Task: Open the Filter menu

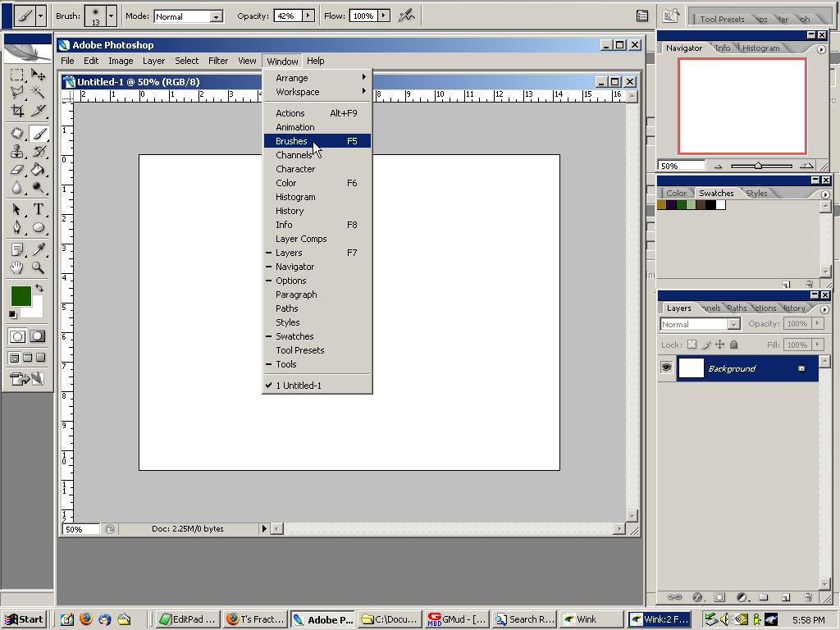Action: pos(217,61)
